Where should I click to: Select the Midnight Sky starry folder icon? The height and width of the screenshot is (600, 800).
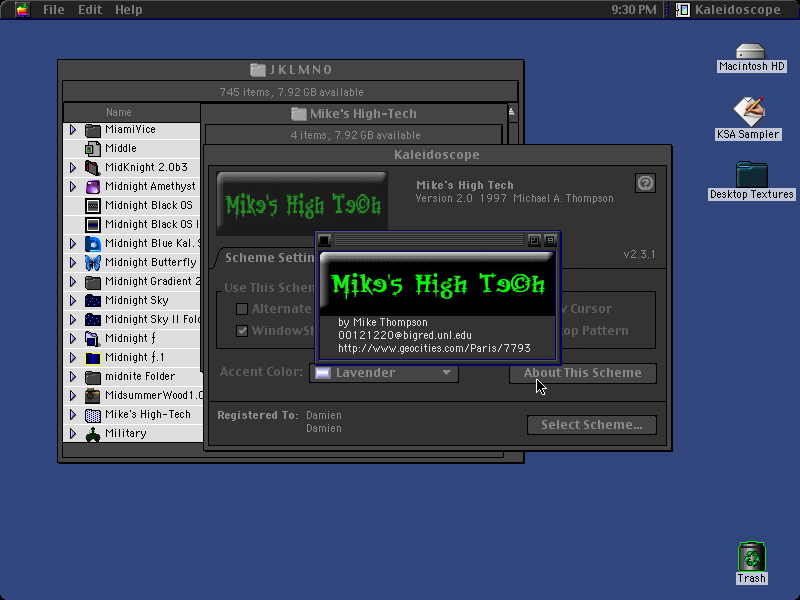pos(92,301)
